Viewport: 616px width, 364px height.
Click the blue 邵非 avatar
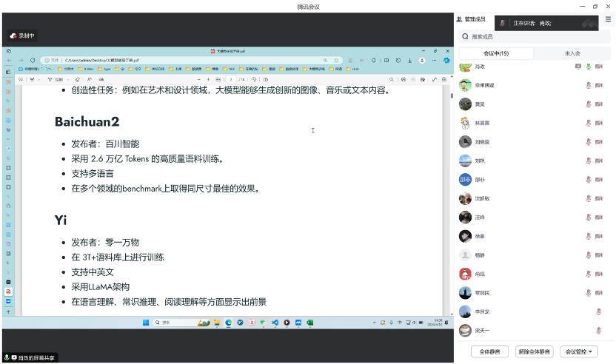pos(465,180)
